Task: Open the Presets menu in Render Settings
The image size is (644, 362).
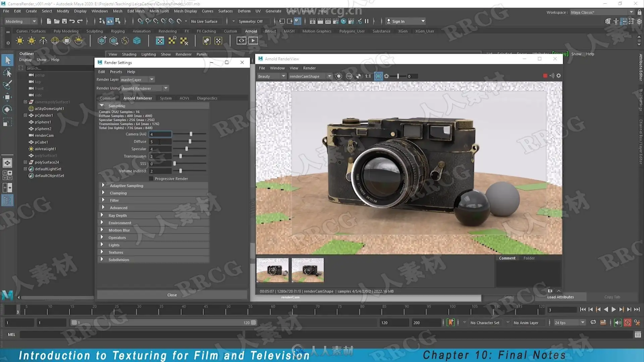Action: pos(116,72)
